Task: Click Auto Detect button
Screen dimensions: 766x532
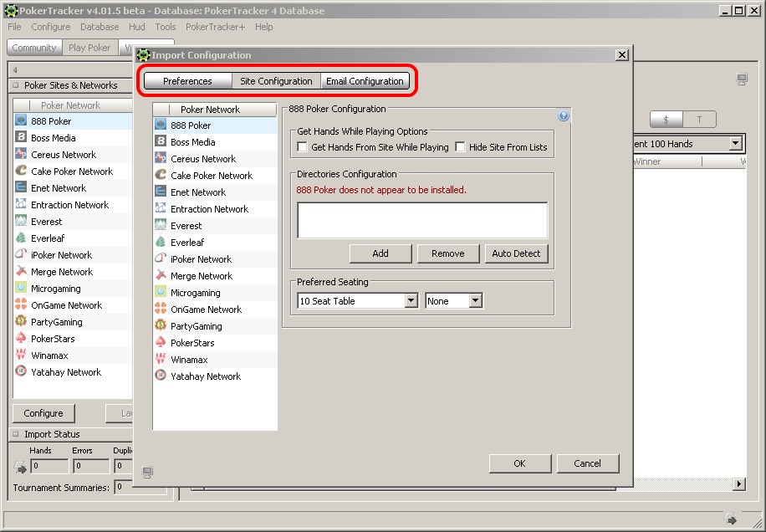Action: pos(516,253)
